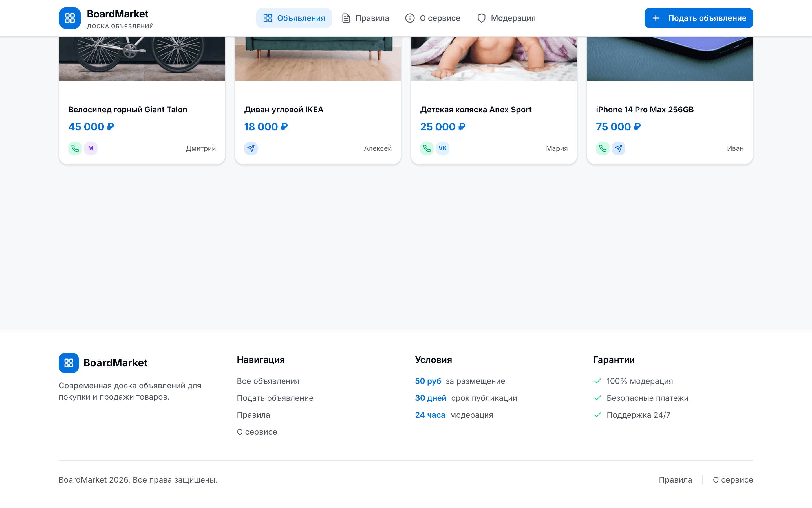Open the Модерация tab

coord(506,18)
